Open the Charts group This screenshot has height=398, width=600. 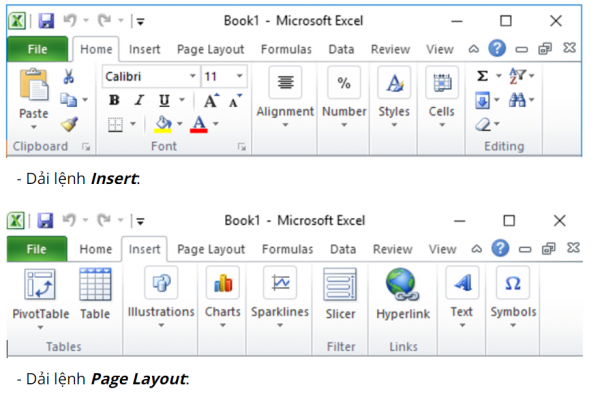223,297
